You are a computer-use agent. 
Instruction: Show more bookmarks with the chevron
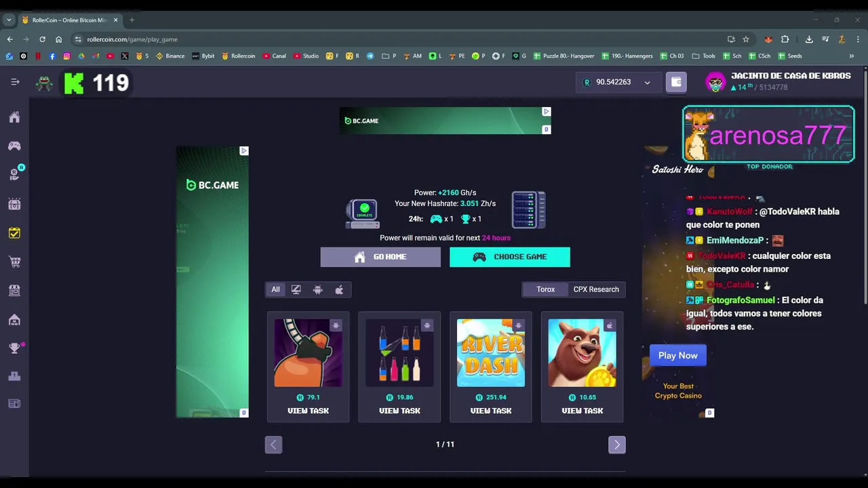point(852,56)
